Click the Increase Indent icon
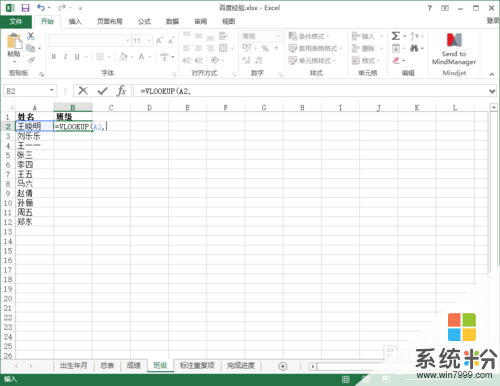Image resolution: width=500 pixels, height=386 pixels. [199, 60]
